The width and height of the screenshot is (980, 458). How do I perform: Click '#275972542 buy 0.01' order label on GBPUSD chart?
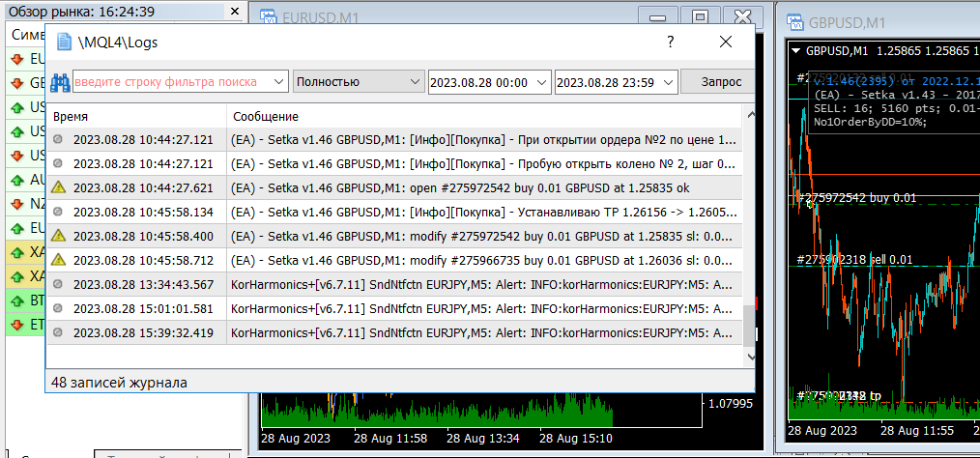tap(857, 198)
